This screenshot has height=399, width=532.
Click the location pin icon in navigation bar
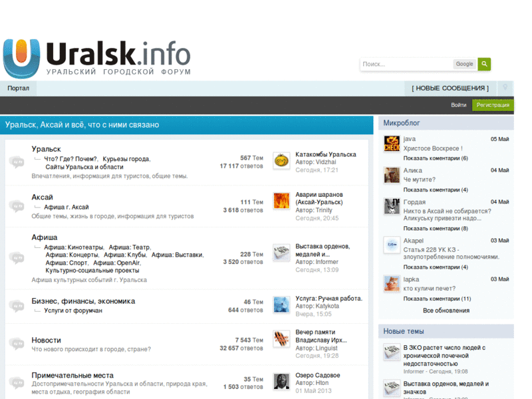tap(505, 88)
